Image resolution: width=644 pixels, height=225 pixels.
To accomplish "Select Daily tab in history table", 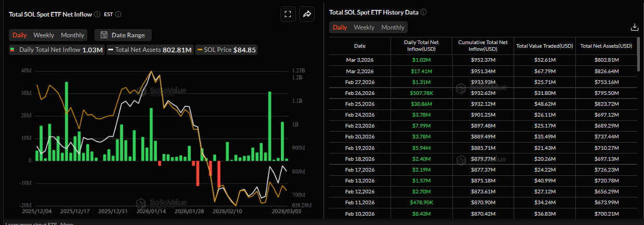I will pyautogui.click(x=340, y=27).
